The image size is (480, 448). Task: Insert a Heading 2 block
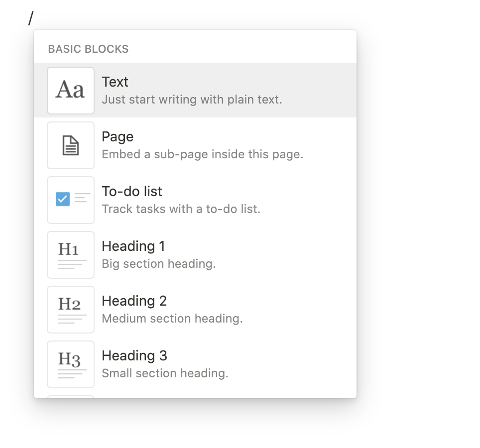(195, 310)
